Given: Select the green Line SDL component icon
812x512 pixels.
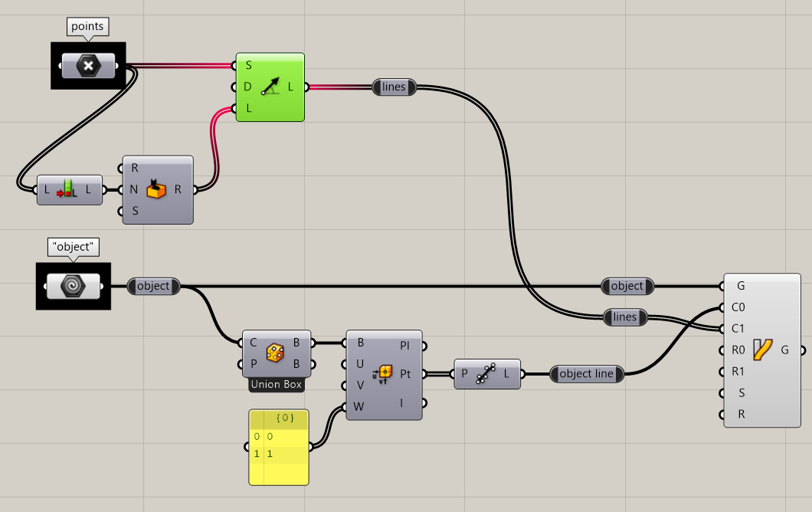Looking at the screenshot, I should (270, 87).
